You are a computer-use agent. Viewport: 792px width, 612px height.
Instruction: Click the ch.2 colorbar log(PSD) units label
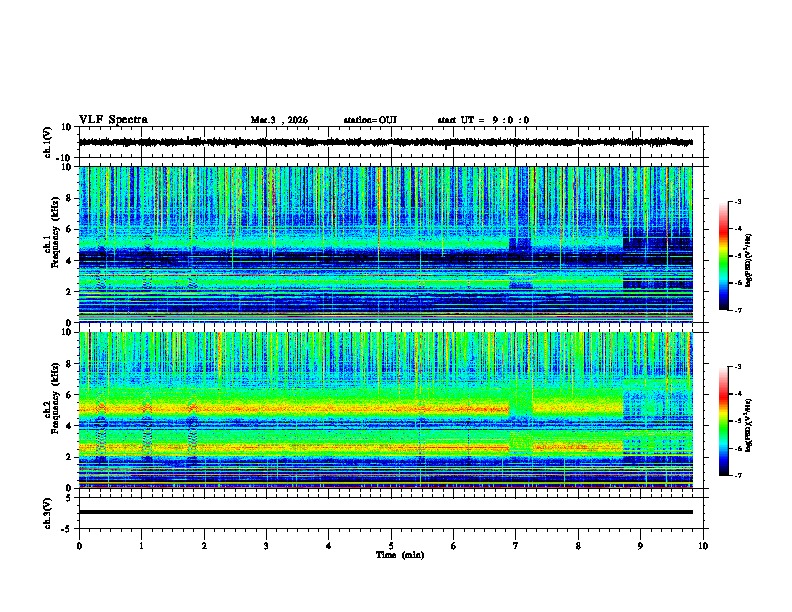point(749,425)
